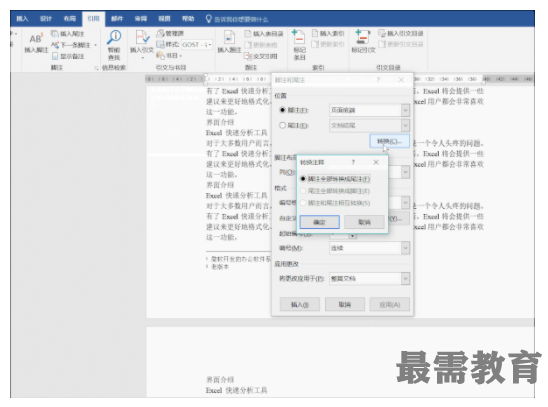Click the 转换(C)... button
The width and height of the screenshot is (548, 407).
[x=389, y=141]
